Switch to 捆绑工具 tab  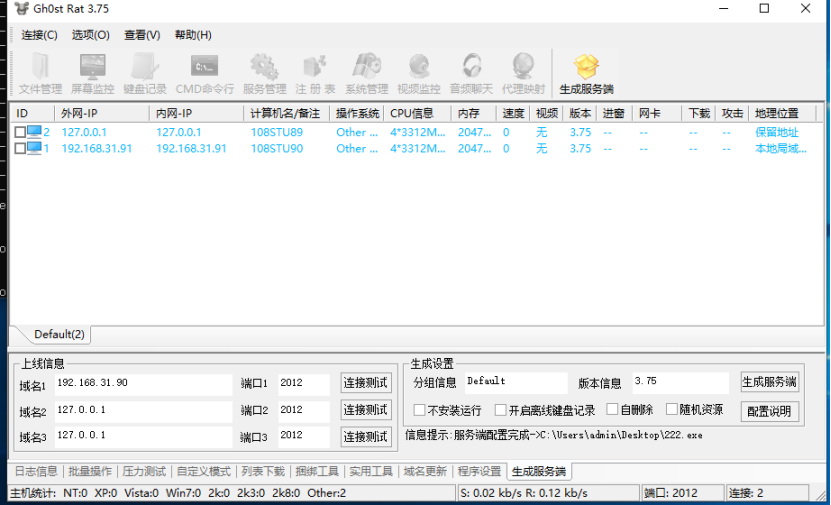[317, 471]
